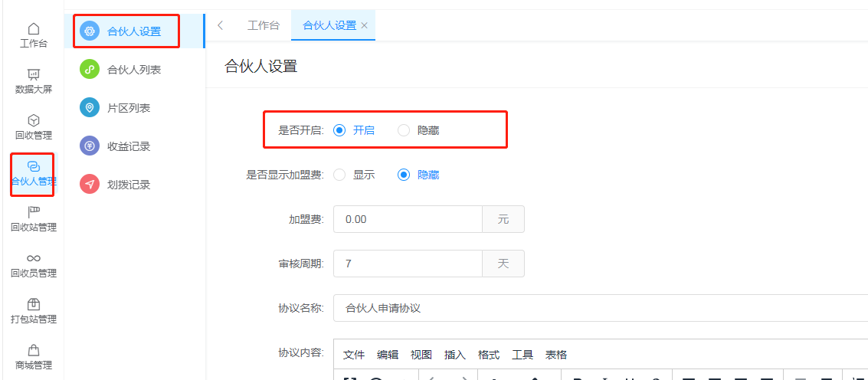Switch to the 工作台 tab
The image size is (868, 380).
[x=264, y=25]
